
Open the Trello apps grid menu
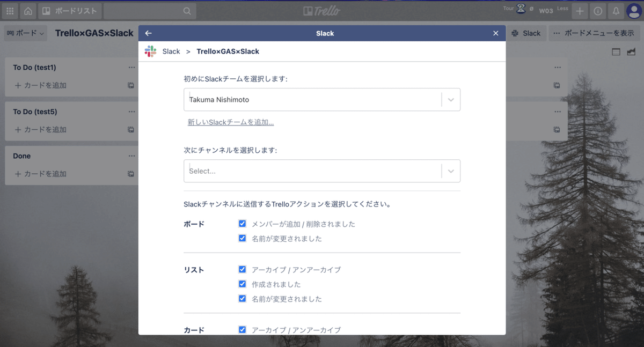click(x=10, y=11)
